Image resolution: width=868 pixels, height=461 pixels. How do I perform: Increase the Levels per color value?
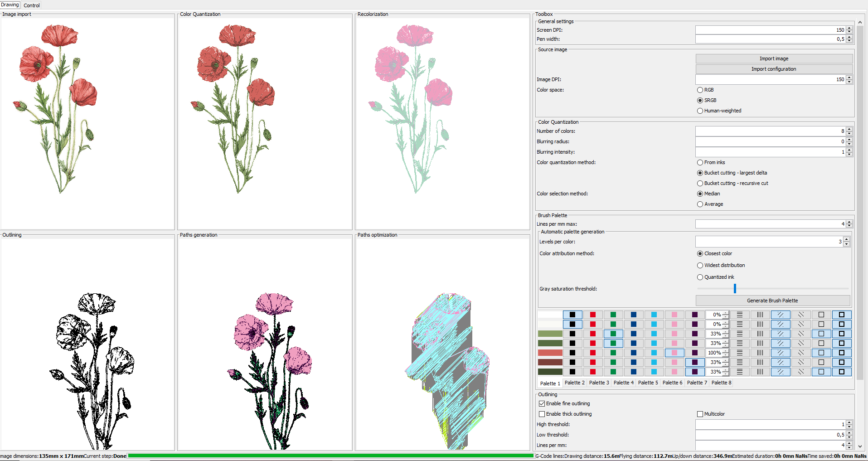pos(846,239)
